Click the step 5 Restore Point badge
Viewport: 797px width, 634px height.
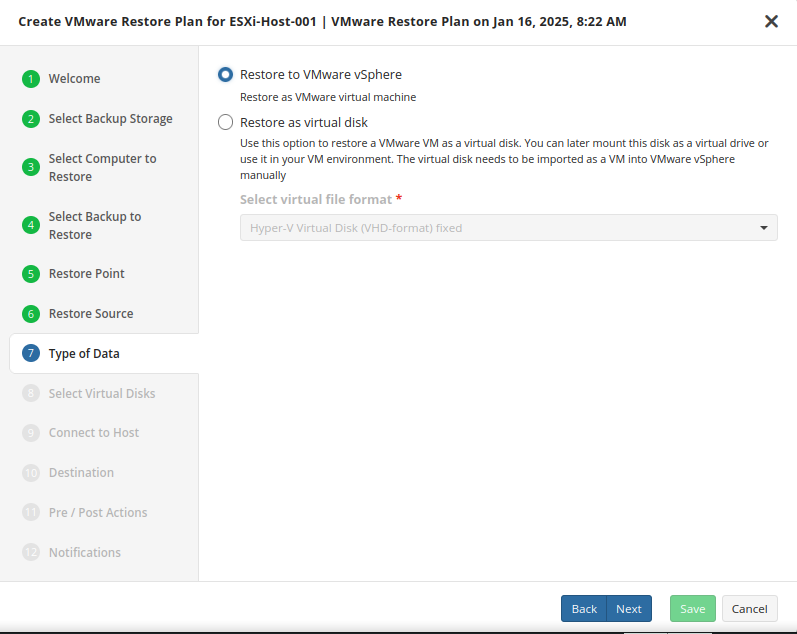tap(30, 274)
